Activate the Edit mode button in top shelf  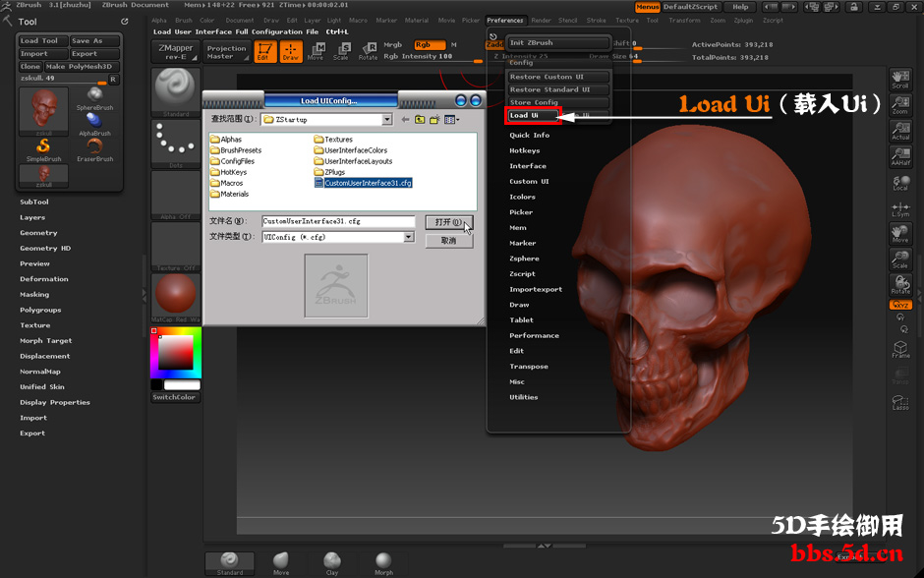click(265, 52)
